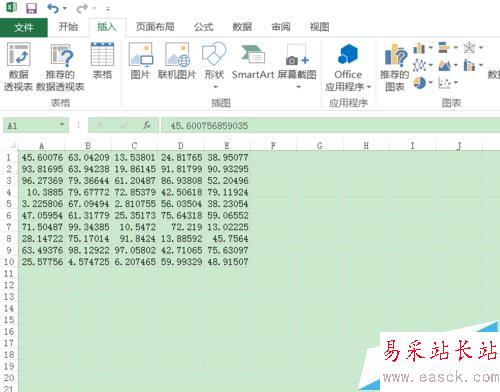Click 推荐的图表 recommended charts icon

tap(396, 54)
